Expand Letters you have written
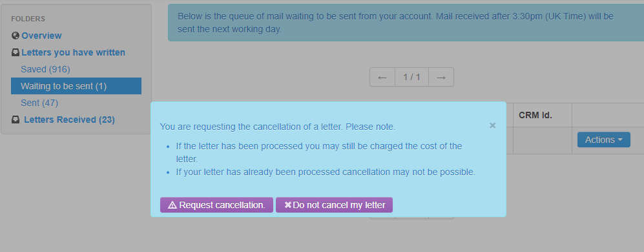 click(x=73, y=52)
